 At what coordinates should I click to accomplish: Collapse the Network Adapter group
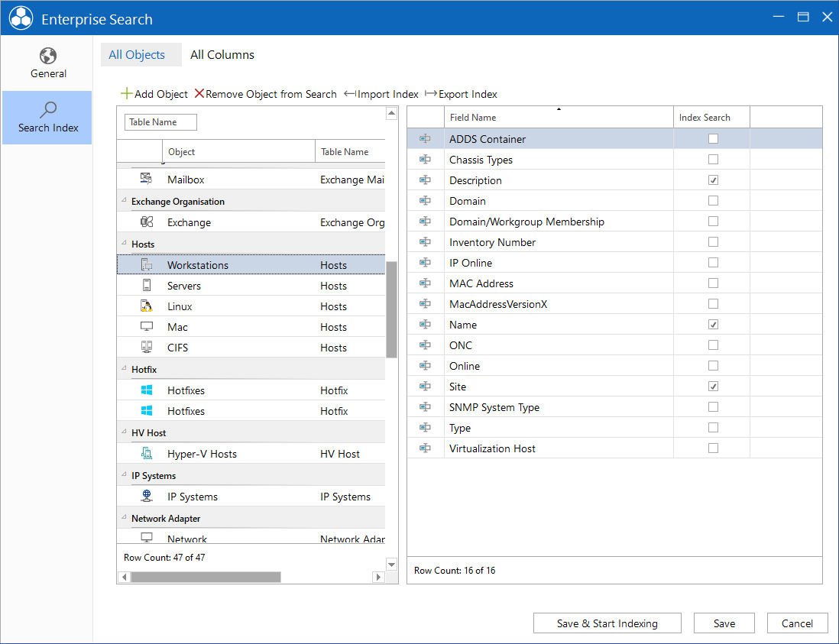pos(124,518)
